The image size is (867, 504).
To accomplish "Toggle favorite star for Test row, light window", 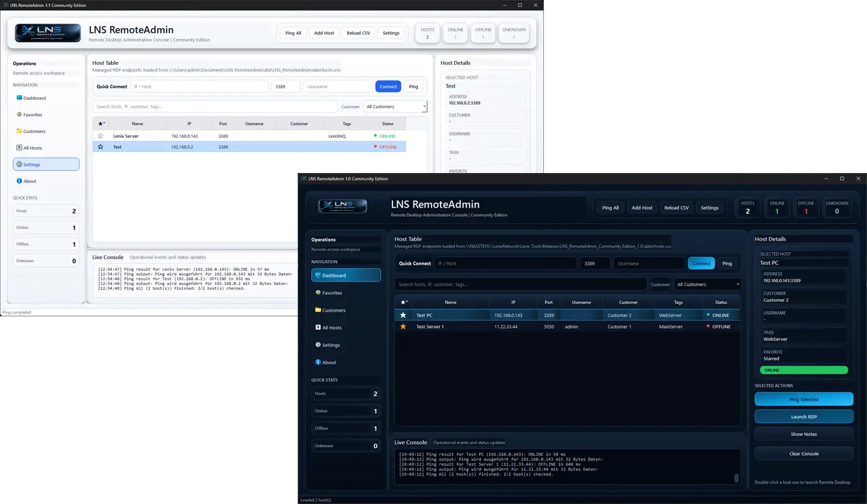I will (101, 147).
